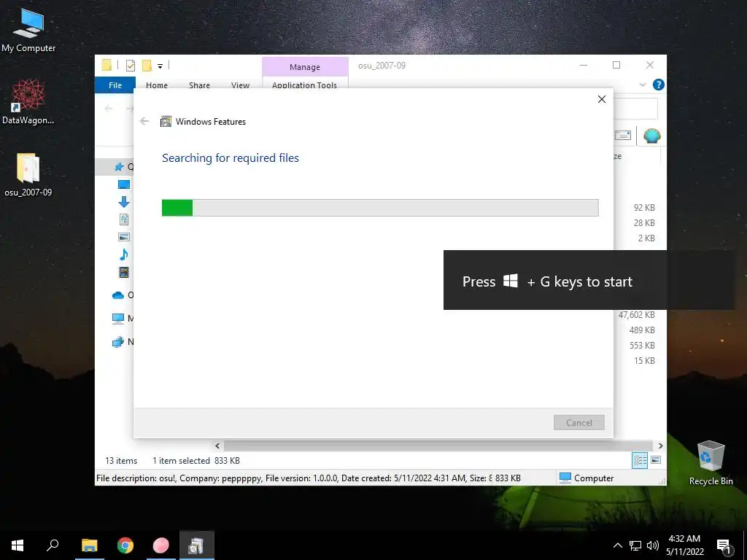Go back in Windows Features dialog
The width and height of the screenshot is (747, 560).
(x=144, y=122)
